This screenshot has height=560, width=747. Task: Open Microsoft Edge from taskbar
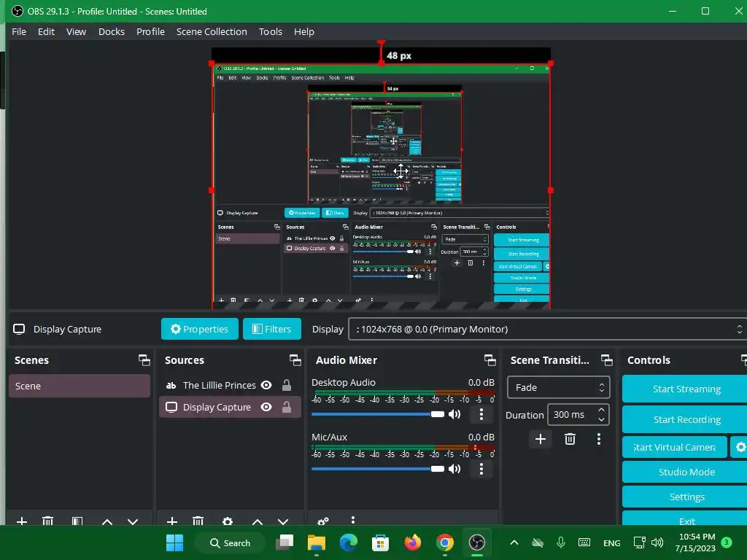point(348,542)
